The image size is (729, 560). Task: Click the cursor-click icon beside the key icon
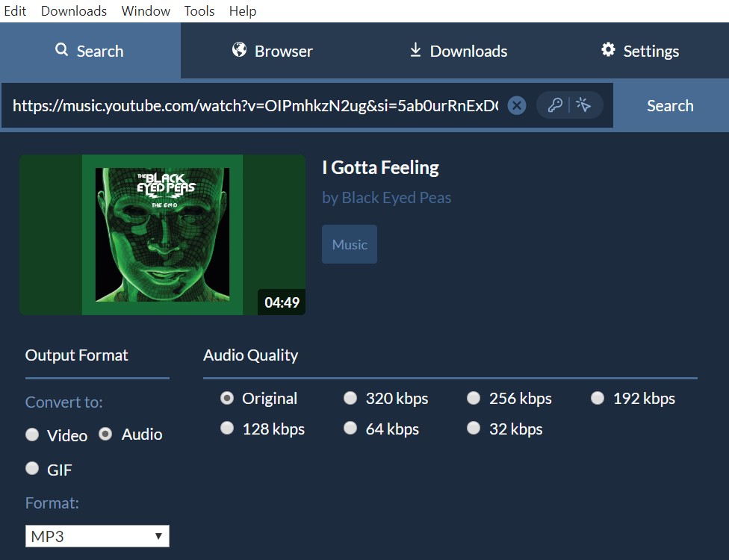click(x=584, y=105)
